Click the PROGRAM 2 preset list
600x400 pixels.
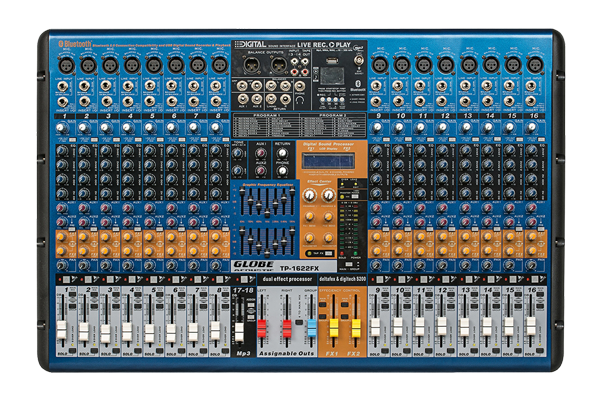click(333, 125)
